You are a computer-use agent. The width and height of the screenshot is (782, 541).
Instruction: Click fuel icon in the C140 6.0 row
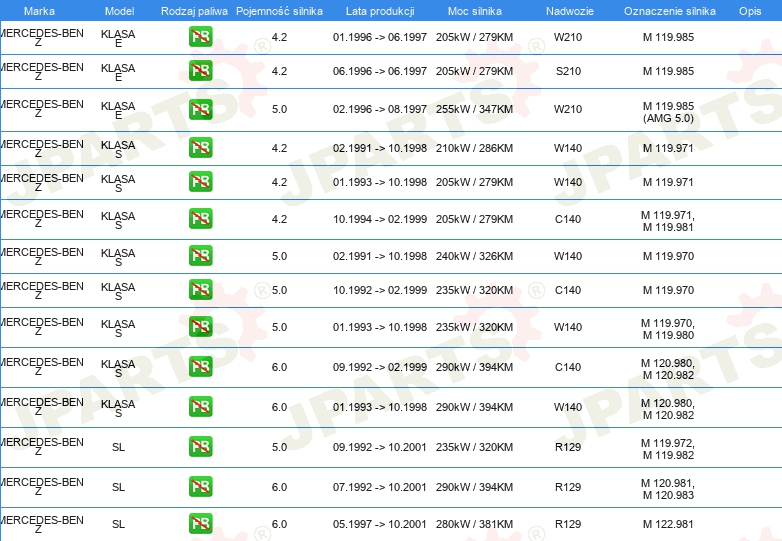200,366
